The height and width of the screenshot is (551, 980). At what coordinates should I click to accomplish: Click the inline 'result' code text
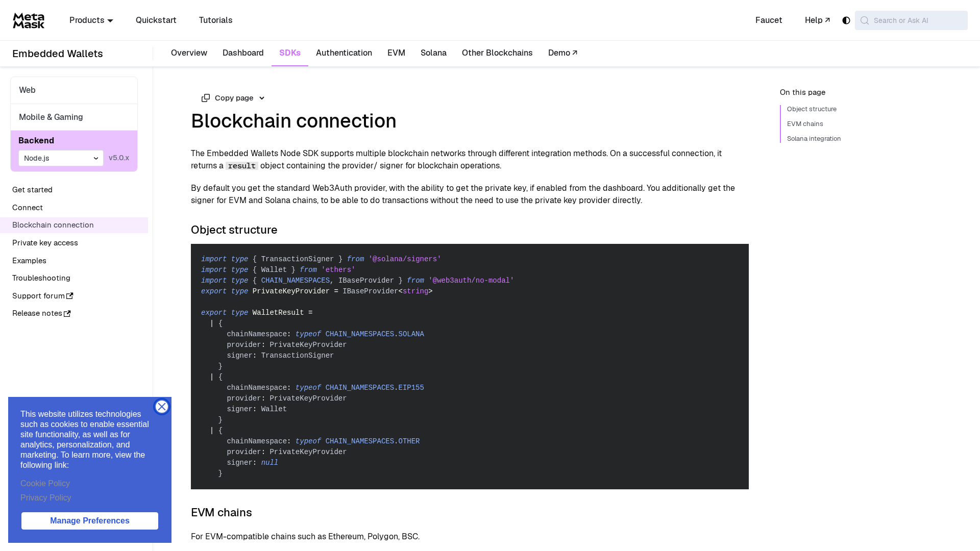(242, 166)
